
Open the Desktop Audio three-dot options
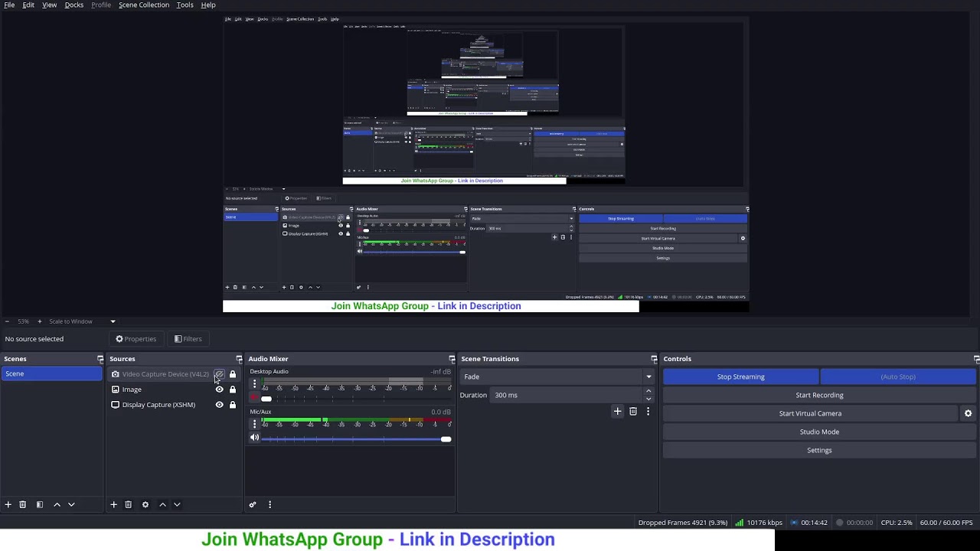click(x=254, y=384)
